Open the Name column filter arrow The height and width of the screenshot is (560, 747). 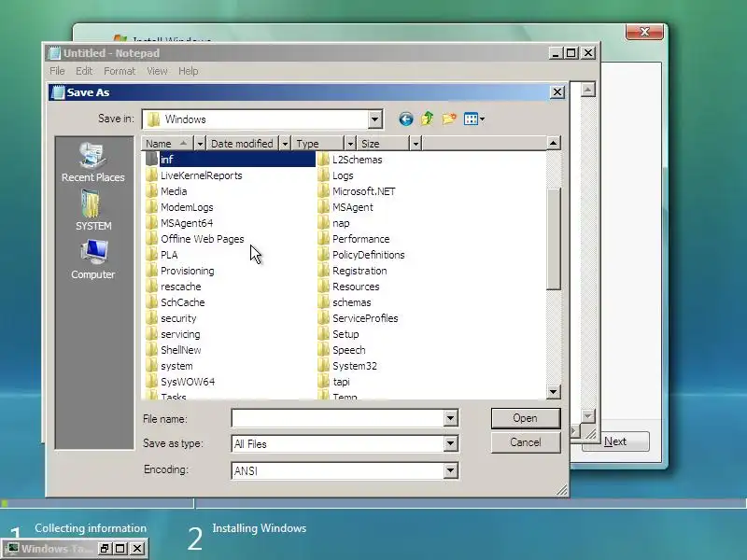(x=200, y=144)
